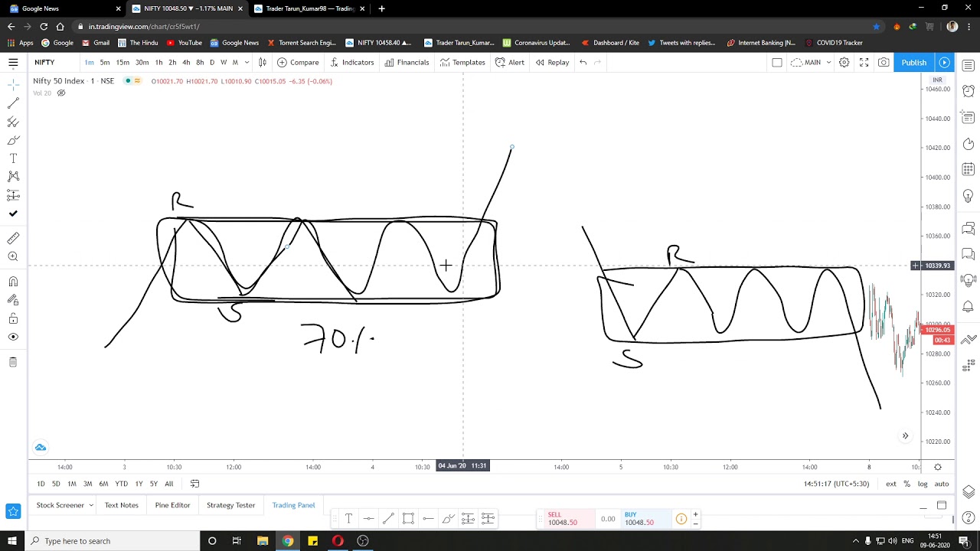
Task: Select the text annotation tool
Action: point(13,158)
